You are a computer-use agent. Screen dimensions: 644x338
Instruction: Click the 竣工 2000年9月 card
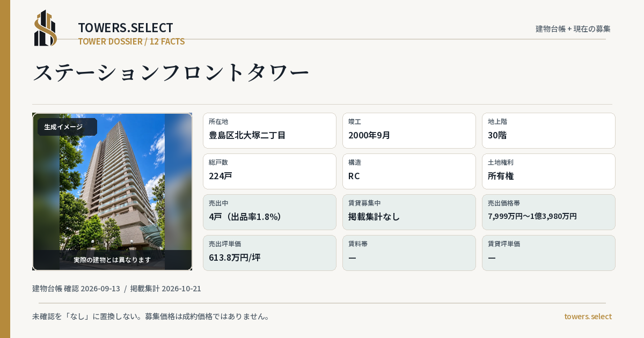point(409,130)
